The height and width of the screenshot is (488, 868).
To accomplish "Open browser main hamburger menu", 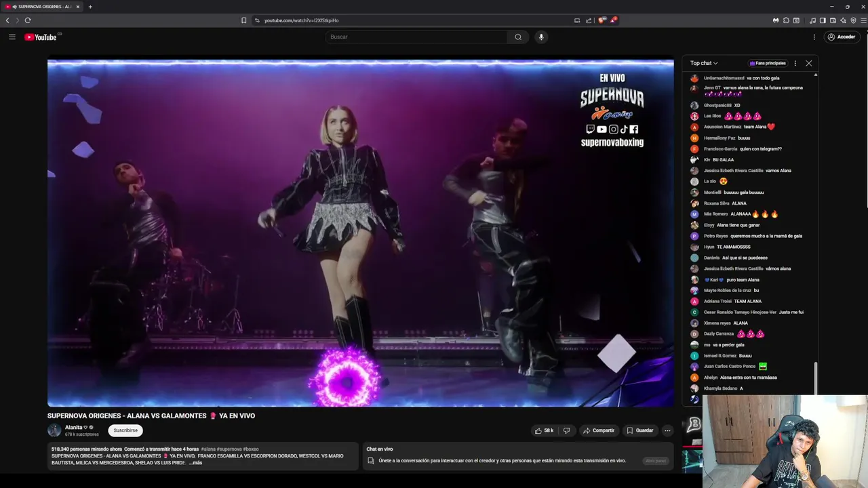I will [x=863, y=20].
